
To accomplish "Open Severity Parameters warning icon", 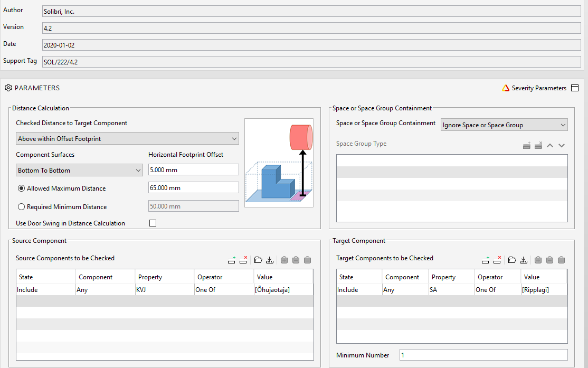I will point(506,88).
